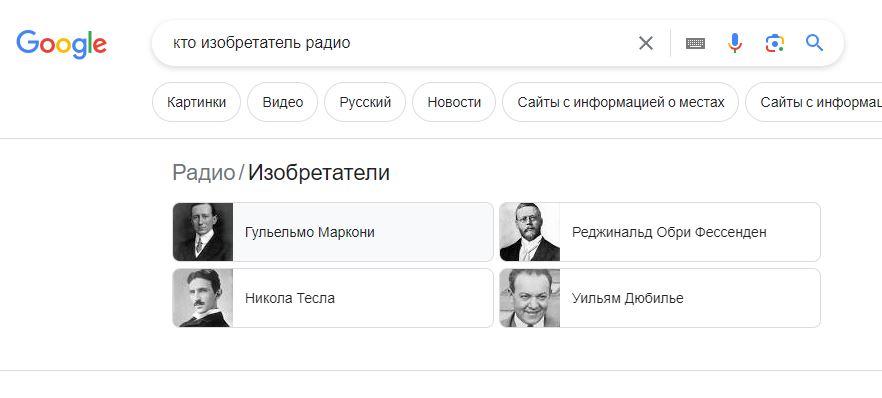Open Google Lens image search icon
The width and height of the screenshot is (882, 398).
[x=775, y=43]
